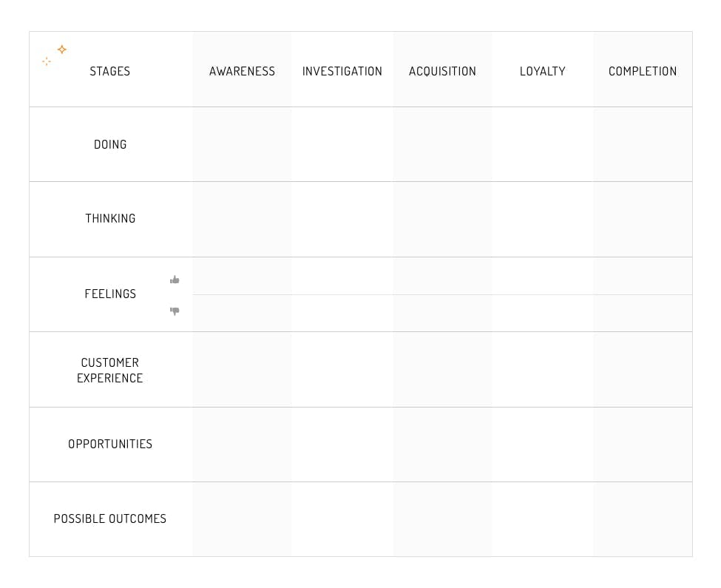Select the Customer Experience cell under Investigation
This screenshot has height=588, width=721.
tap(342, 369)
